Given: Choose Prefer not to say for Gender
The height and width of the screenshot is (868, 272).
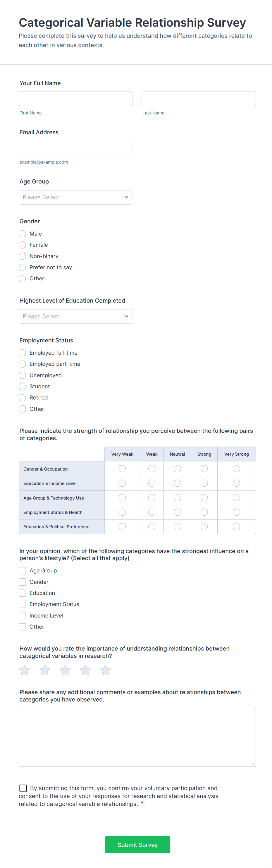Looking at the screenshot, I should click(22, 267).
